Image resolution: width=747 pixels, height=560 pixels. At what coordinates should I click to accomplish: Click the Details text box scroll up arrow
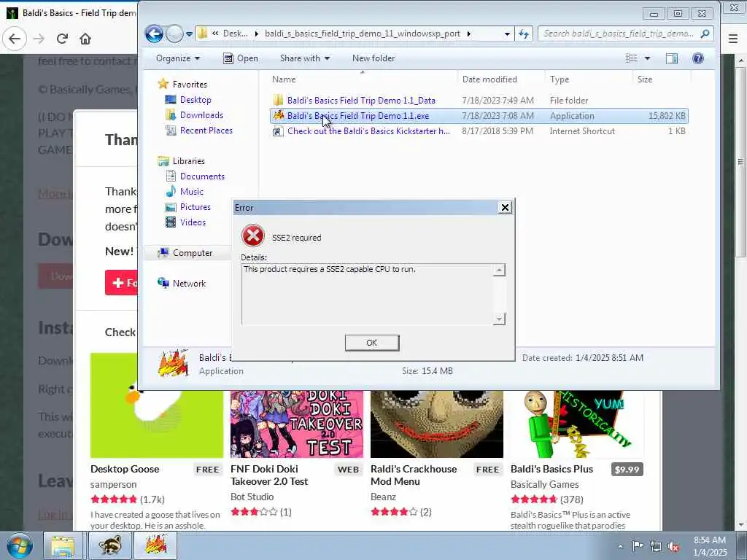tap(499, 270)
